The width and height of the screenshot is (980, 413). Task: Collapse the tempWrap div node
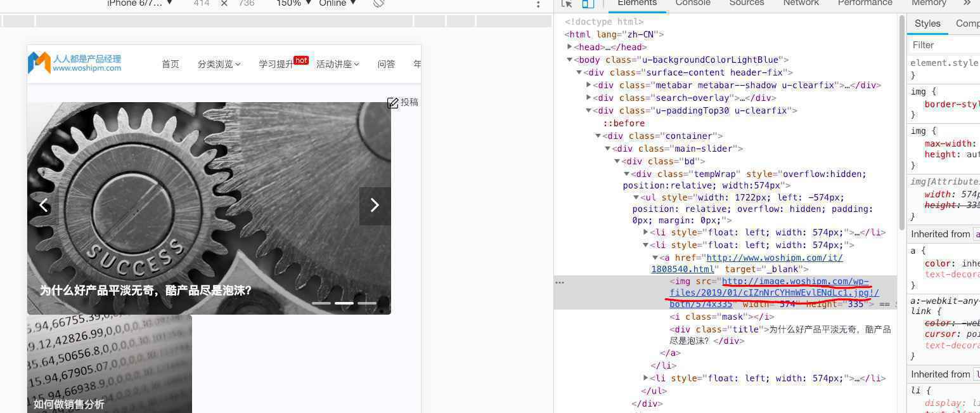(x=626, y=174)
